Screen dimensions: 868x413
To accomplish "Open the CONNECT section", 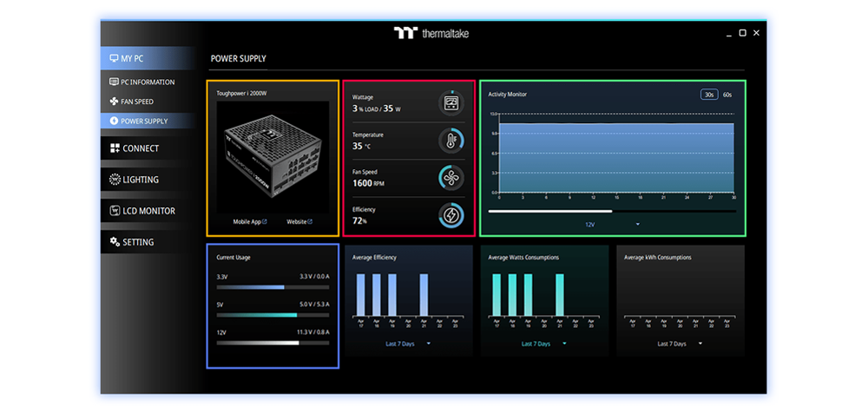I will pyautogui.click(x=148, y=148).
